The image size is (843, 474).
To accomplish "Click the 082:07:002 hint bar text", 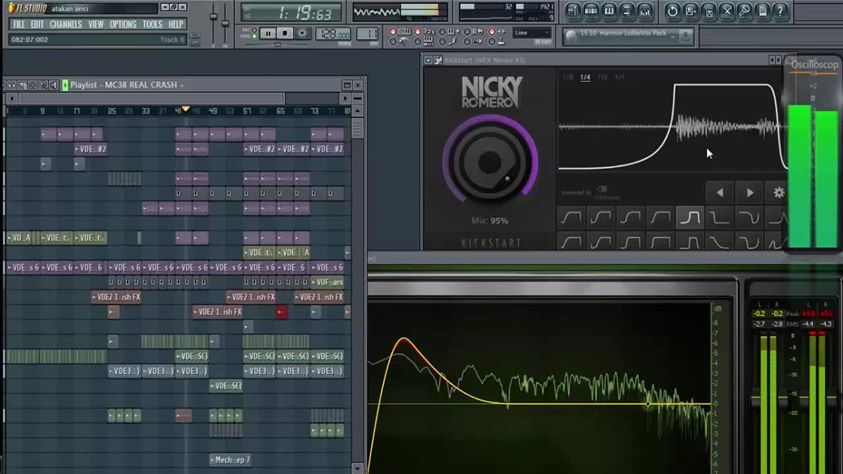I will point(30,40).
